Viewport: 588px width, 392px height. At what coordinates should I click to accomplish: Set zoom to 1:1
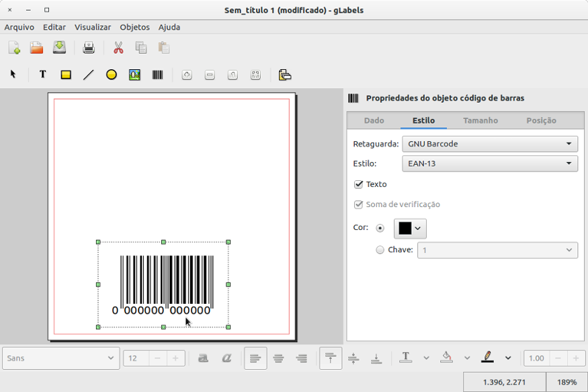[233, 75]
